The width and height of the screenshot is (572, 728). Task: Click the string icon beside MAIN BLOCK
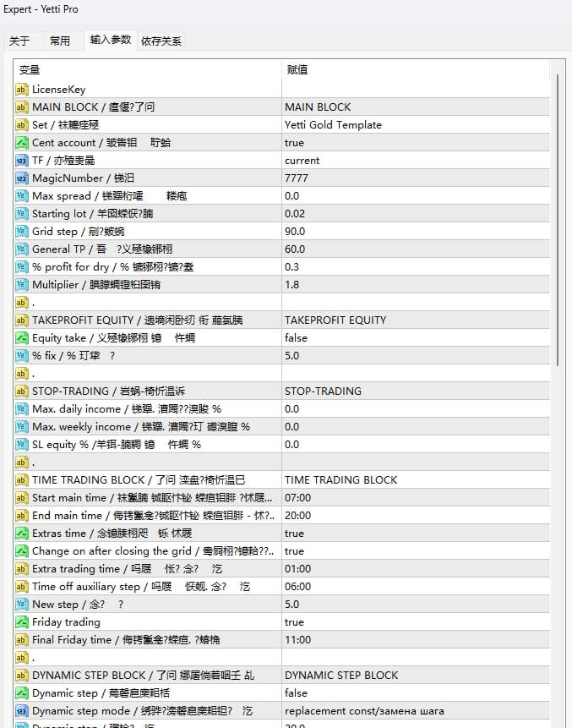click(x=22, y=107)
